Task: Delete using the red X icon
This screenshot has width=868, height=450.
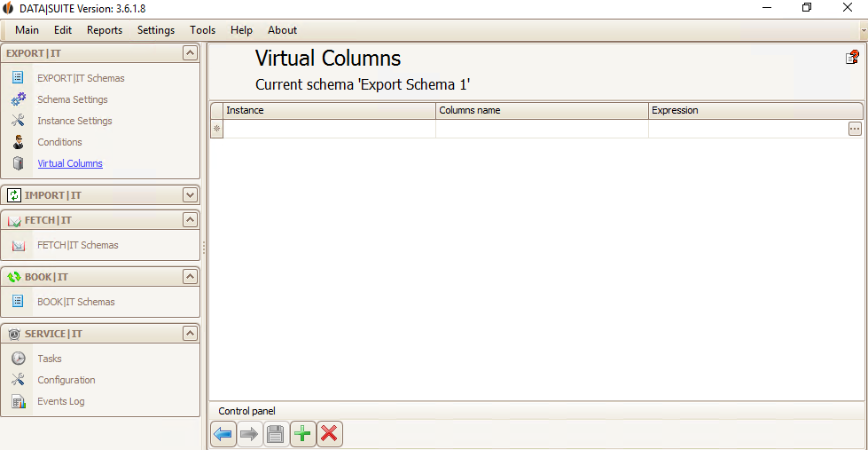Action: (329, 434)
